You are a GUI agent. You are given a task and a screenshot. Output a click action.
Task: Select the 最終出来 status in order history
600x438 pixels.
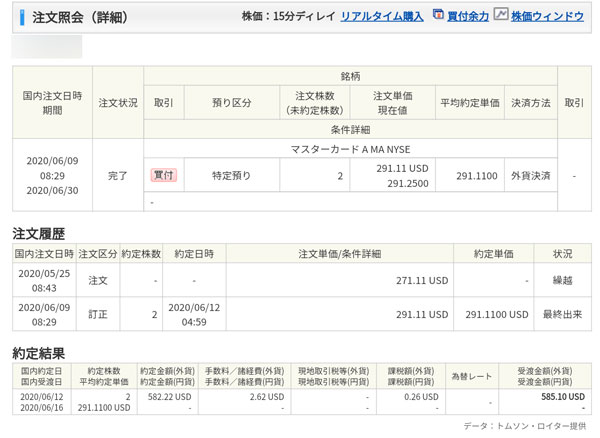(x=561, y=313)
